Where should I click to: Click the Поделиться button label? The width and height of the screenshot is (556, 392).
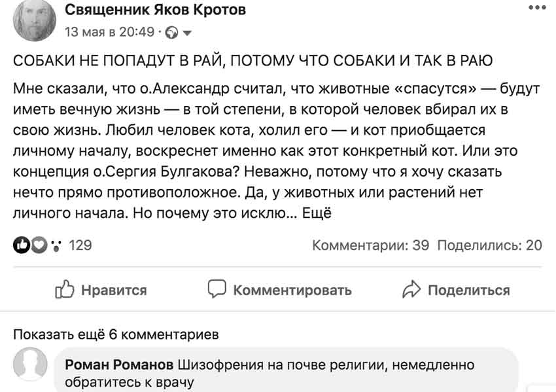(469, 290)
